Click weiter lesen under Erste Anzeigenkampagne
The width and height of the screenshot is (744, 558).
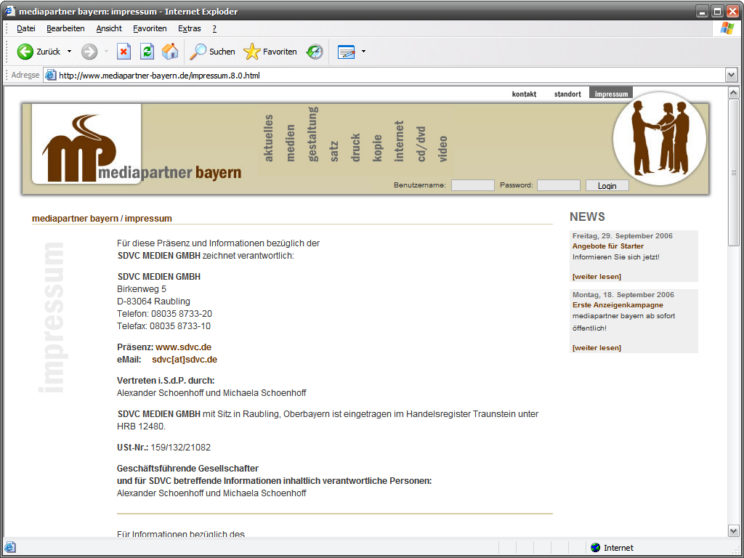click(x=596, y=348)
